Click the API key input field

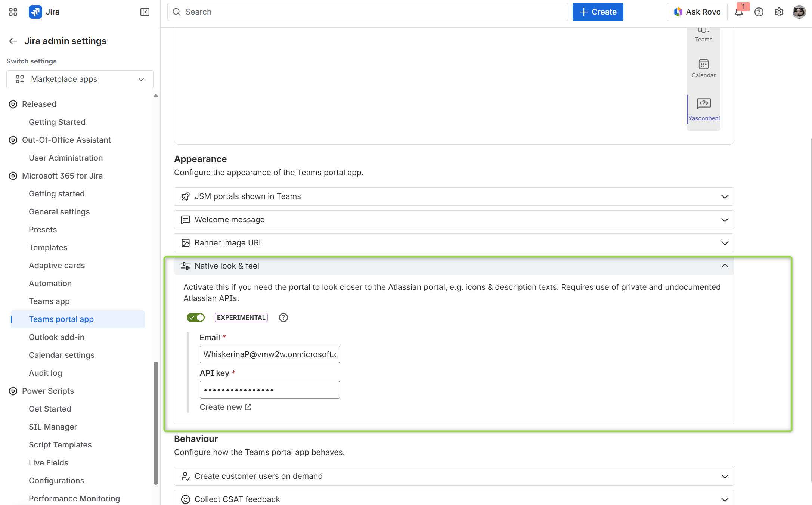pos(270,390)
